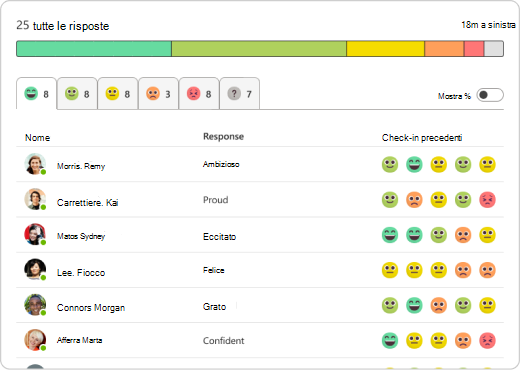Click the yellow segment of the response bar
The width and height of the screenshot is (520, 370).
click(x=385, y=49)
